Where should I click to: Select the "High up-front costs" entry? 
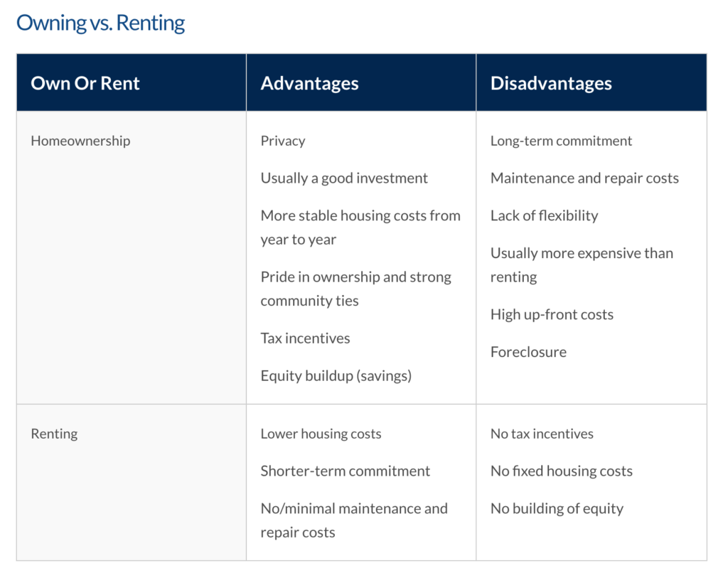pos(552,314)
